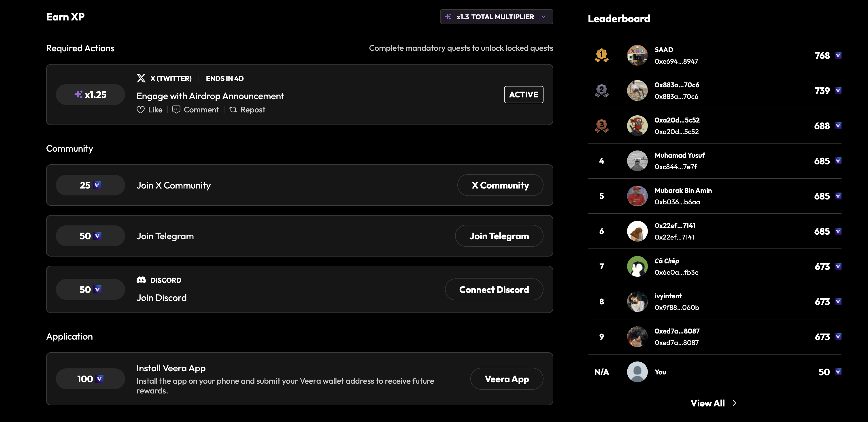The width and height of the screenshot is (868, 422).
Task: Click the X (Twitter) logo icon
Action: (x=141, y=78)
